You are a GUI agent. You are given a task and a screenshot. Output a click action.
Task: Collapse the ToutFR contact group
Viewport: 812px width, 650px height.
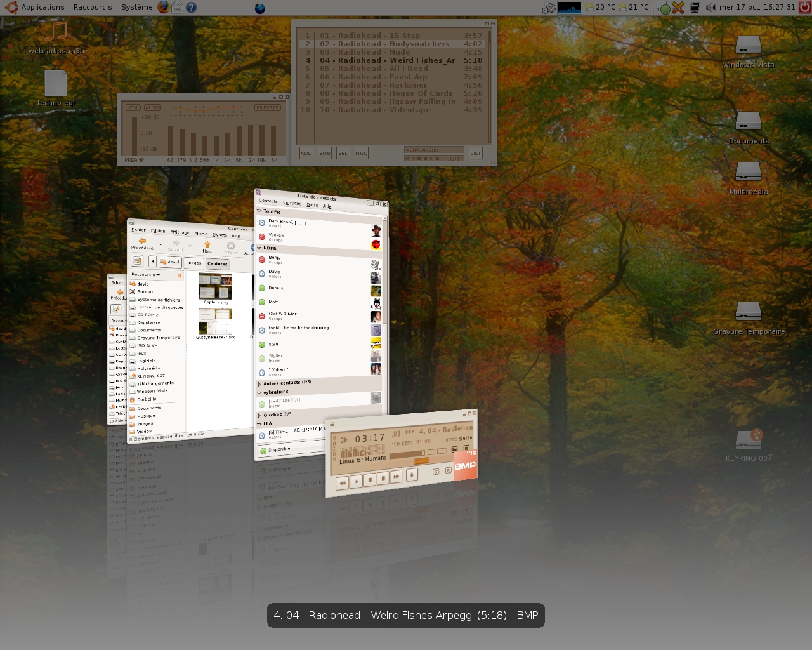click(259, 211)
